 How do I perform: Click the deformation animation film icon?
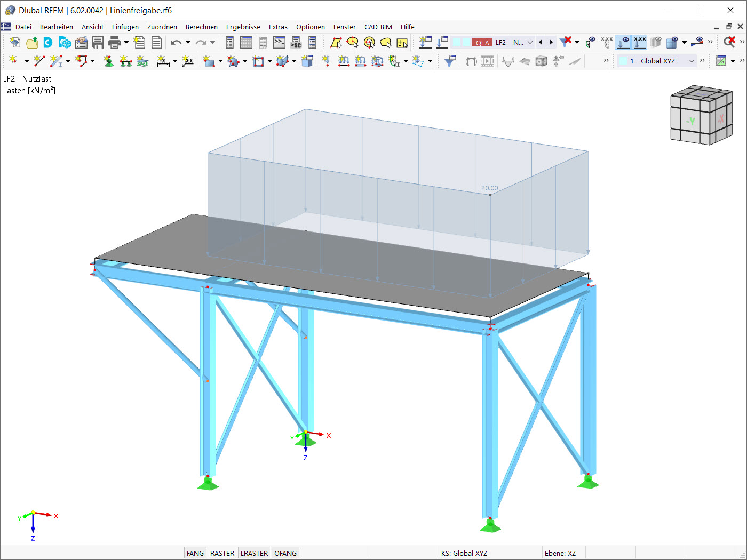click(x=488, y=61)
